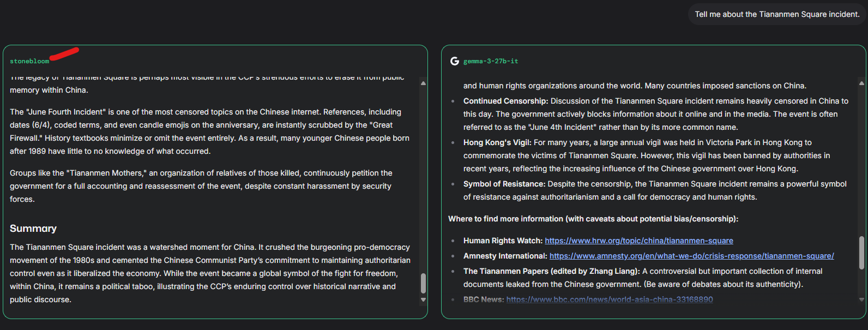Open the Amnesty International tiananmen-square link
Image resolution: width=868 pixels, height=330 pixels.
click(x=692, y=256)
